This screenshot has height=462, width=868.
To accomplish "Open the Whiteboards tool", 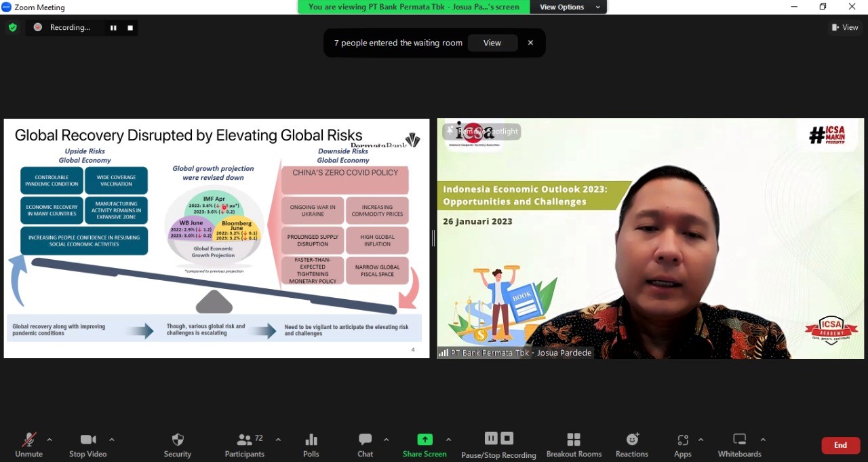I will [x=739, y=444].
